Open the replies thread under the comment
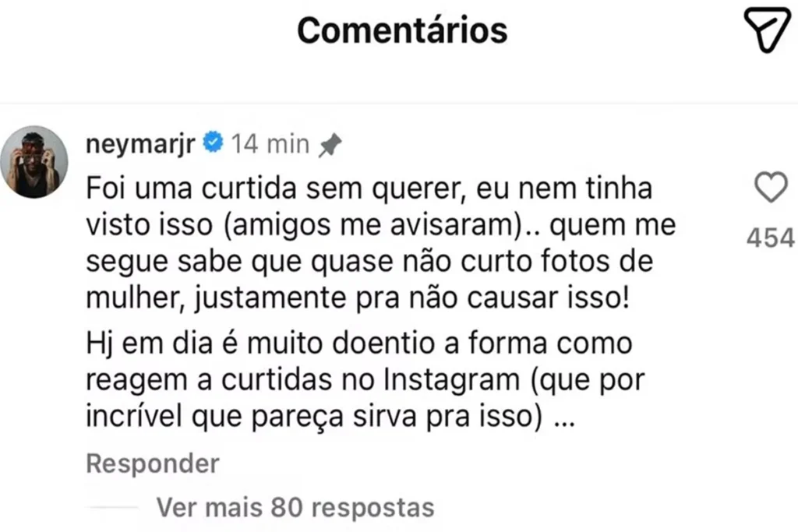 295,507
